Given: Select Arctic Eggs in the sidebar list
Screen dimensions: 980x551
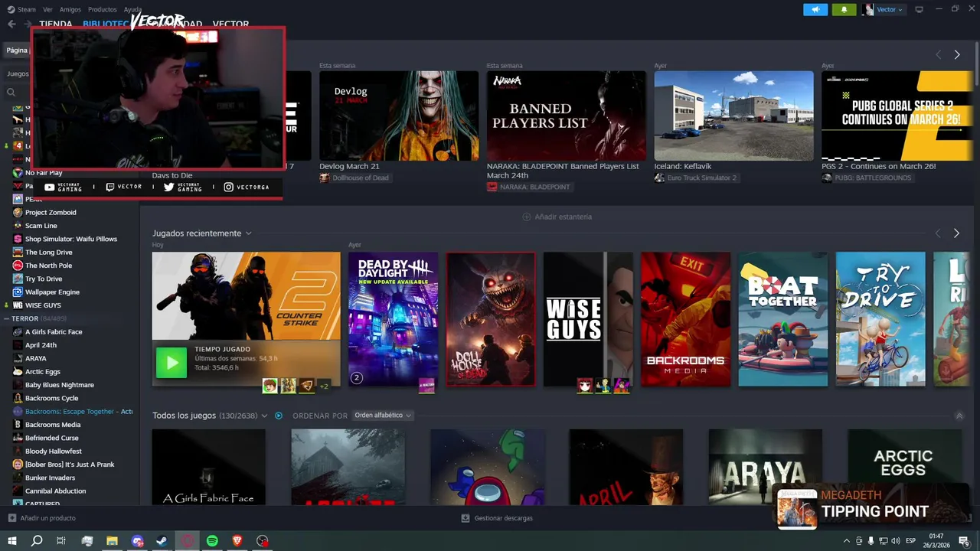Looking at the screenshot, I should tap(42, 372).
